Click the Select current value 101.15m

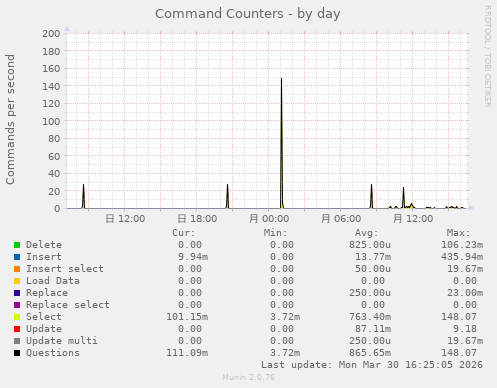[187, 317]
